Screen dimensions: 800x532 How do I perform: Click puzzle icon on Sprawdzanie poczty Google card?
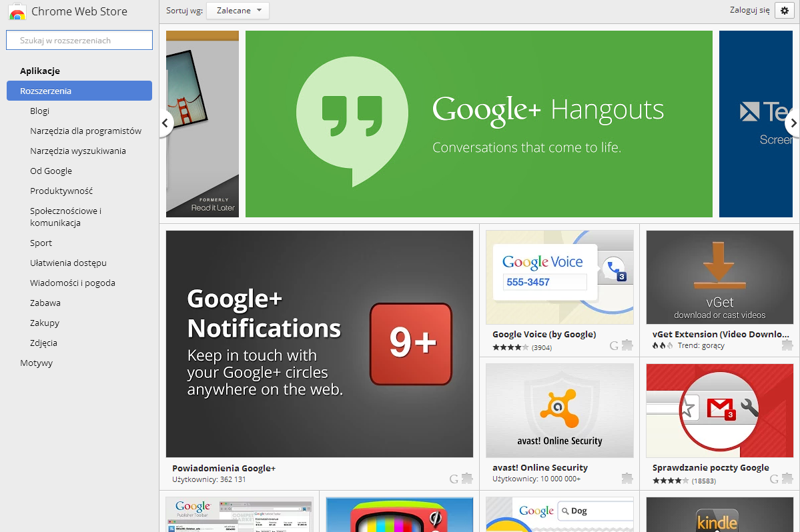point(787,479)
